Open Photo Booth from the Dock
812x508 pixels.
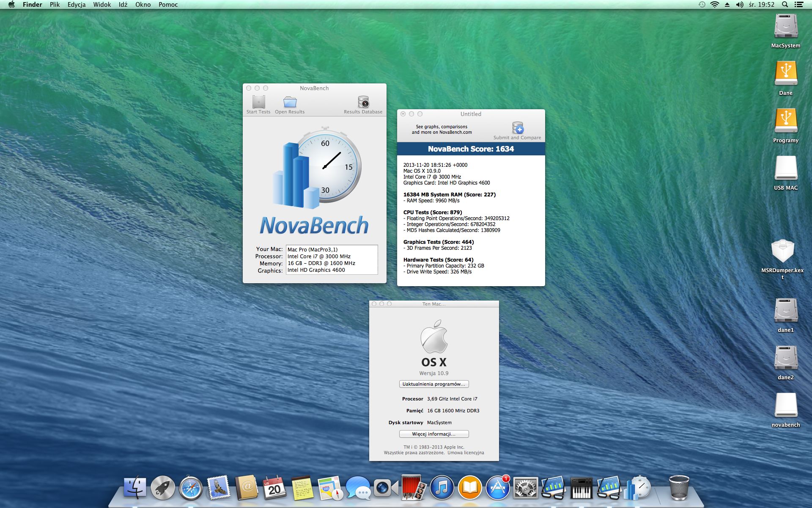tap(414, 488)
